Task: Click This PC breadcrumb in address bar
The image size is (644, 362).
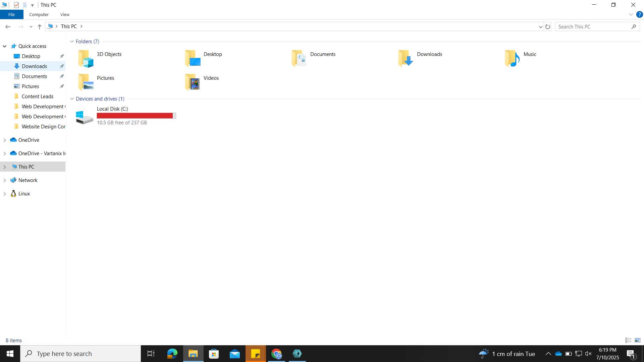Action: click(69, 26)
